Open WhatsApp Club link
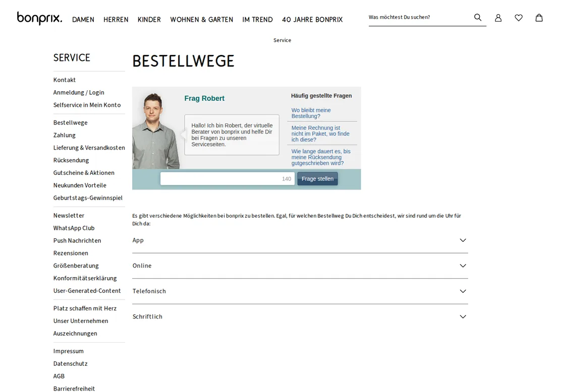Viewport: 565px width, 392px height. (74, 228)
